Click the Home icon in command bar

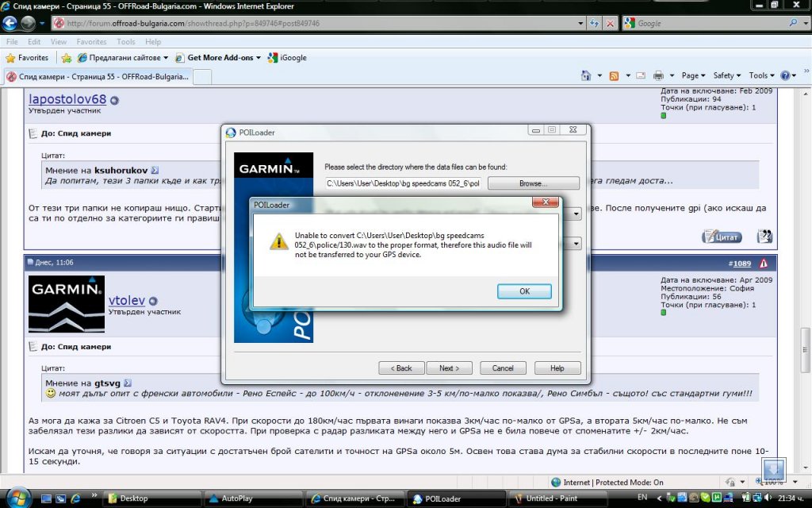click(586, 75)
